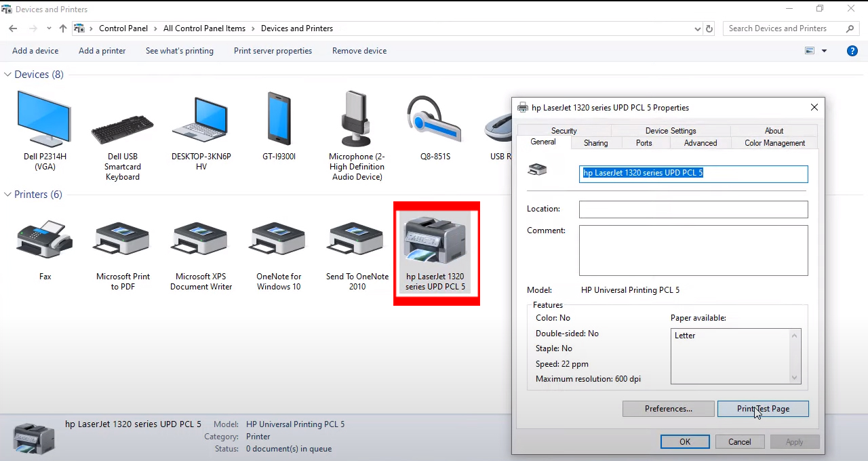Click paper list scrollbar down arrow
868x461 pixels.
795,378
